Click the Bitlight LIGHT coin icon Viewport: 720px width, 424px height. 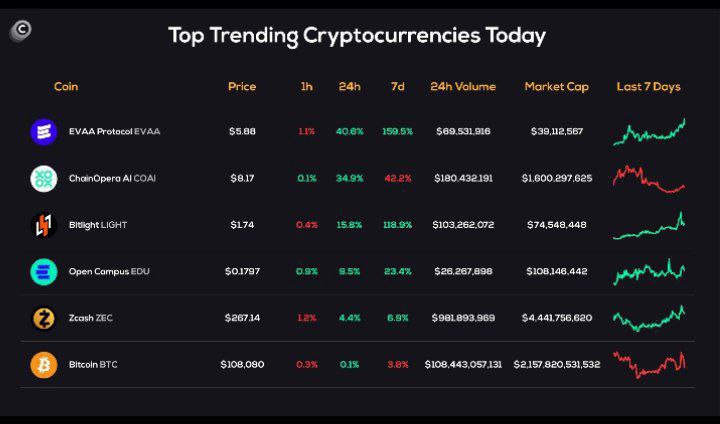pyautogui.click(x=44, y=225)
